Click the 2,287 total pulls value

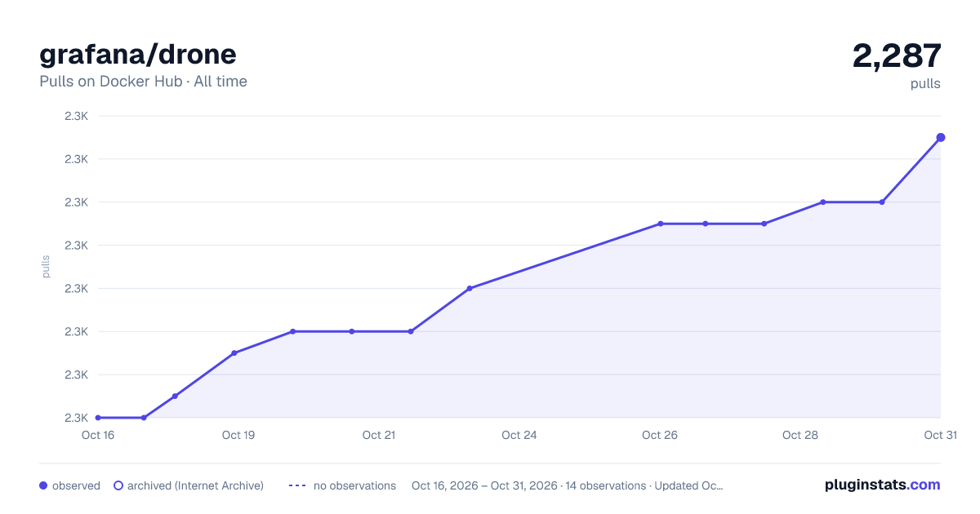click(x=897, y=55)
